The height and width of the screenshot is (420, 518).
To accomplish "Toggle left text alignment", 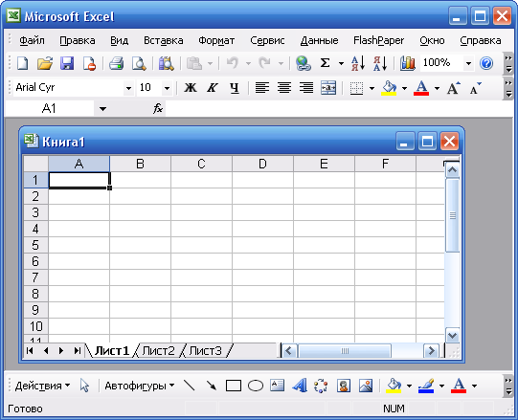I will [x=262, y=88].
